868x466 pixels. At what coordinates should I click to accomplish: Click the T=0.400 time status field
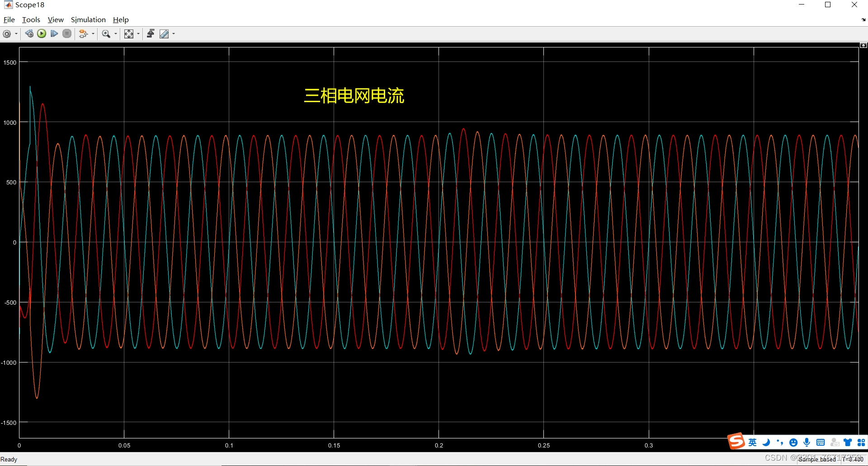click(853, 459)
